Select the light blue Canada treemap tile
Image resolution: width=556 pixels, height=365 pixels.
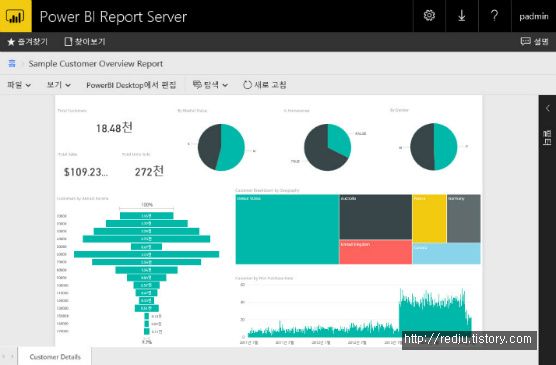pos(446,254)
